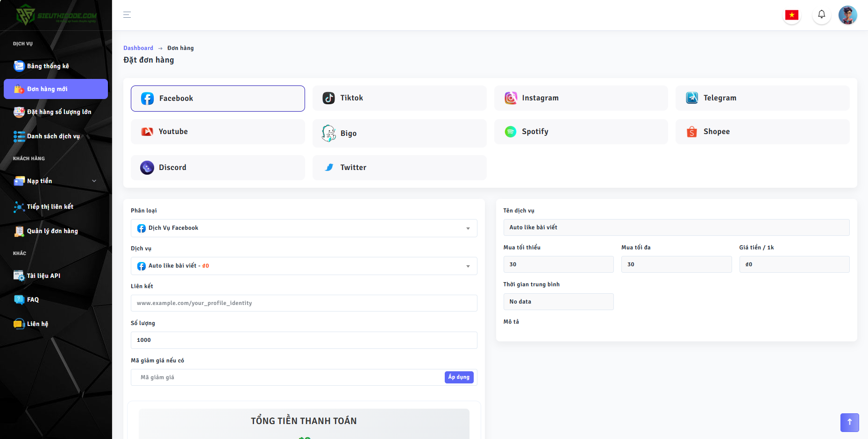The image size is (868, 439).
Task: Click the Twitter bird icon
Action: coord(329,167)
